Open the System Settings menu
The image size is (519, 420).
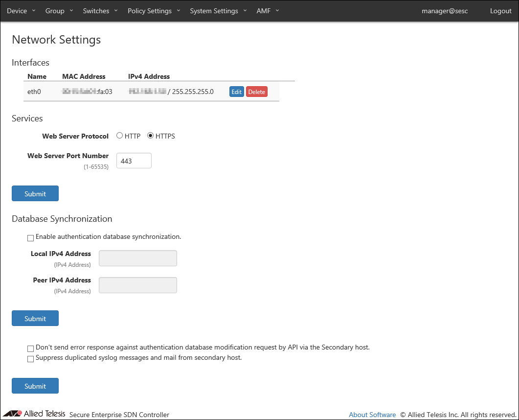click(x=218, y=11)
